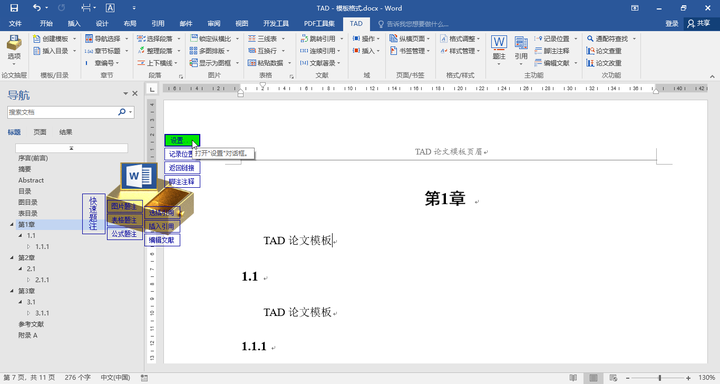Viewport: 720px width, 384px height.
Task: Expand heading 2.1.1 in navigation pane
Action: click(28, 280)
